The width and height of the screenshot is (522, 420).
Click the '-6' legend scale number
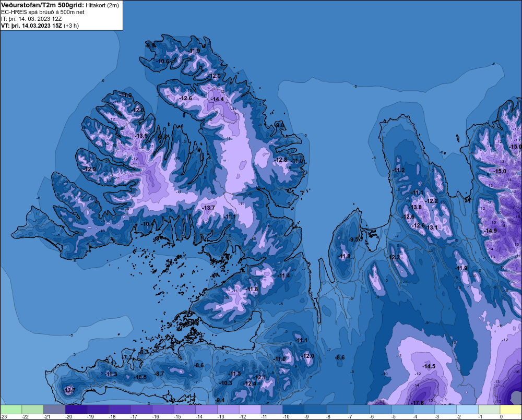tap(372, 417)
